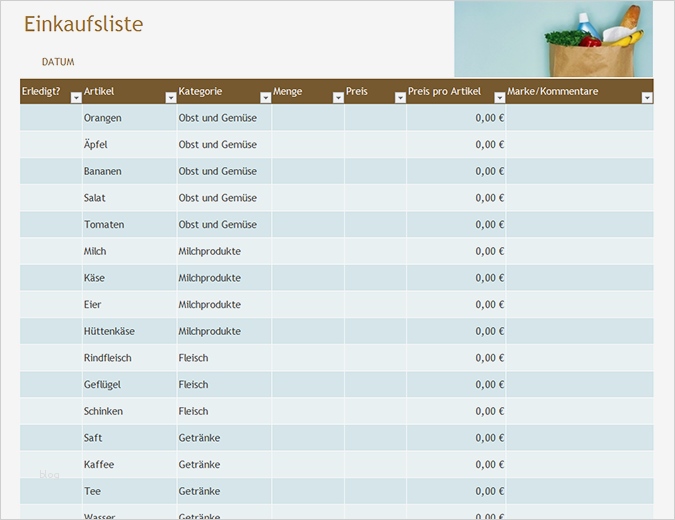675x520 pixels.
Task: Select Milchprodukte category for Hüttenkäse
Action: [x=224, y=331]
